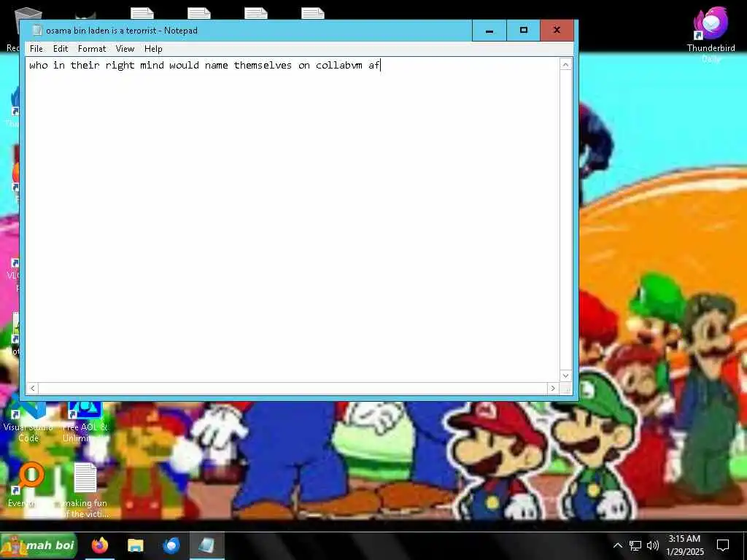The image size is (747, 560).
Task: Select the 'making fun of the victi...' text file
Action: (x=86, y=491)
